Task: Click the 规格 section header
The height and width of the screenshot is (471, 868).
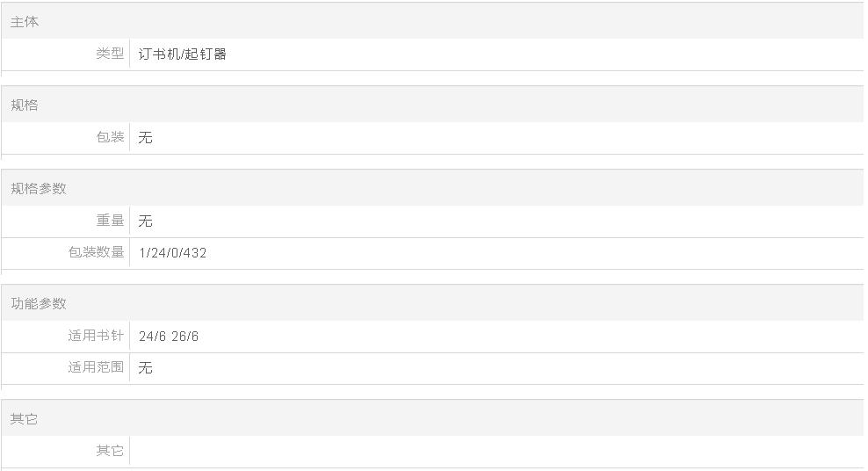Action: pyautogui.click(x=25, y=105)
